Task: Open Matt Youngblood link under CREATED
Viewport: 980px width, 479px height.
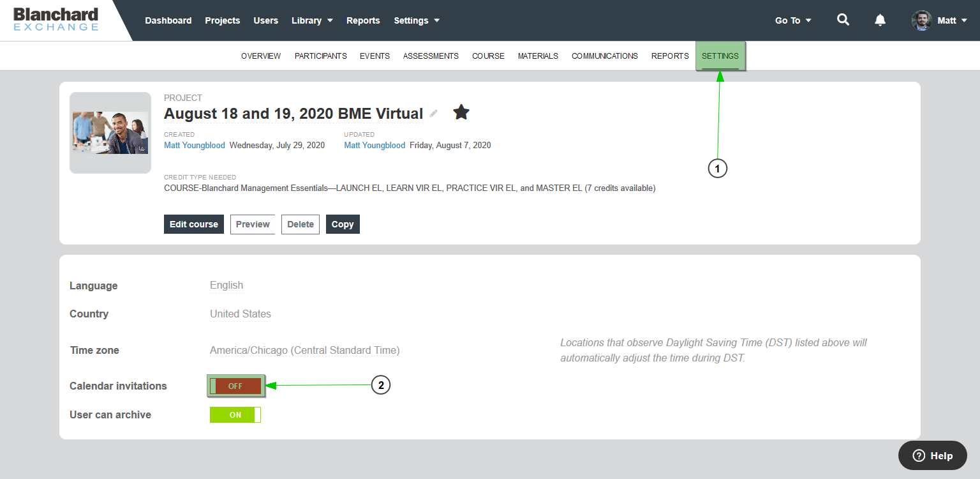Action: click(x=195, y=145)
